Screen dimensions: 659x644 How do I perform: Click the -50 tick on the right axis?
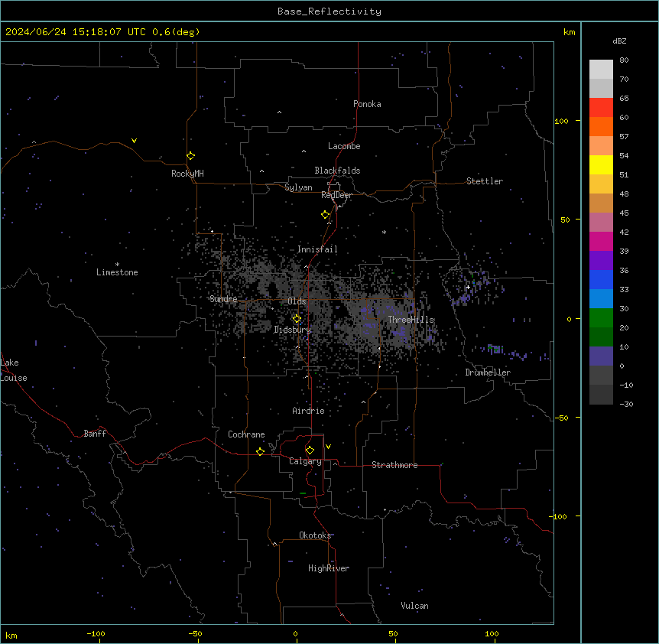(x=561, y=418)
